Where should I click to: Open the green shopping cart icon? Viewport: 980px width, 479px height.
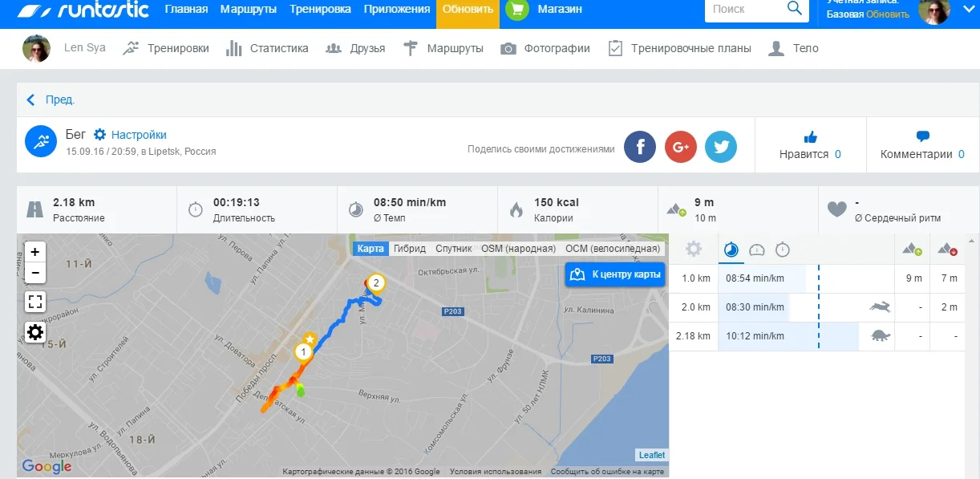517,10
